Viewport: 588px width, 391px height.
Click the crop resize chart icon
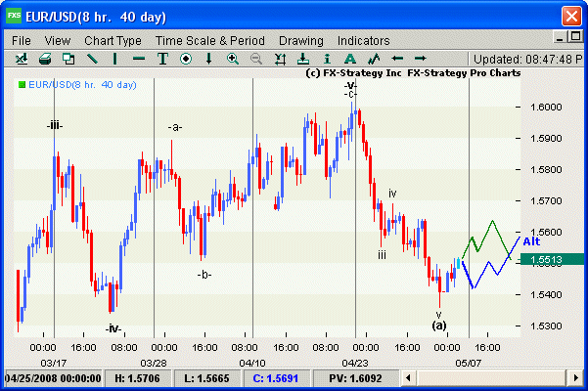pos(280,59)
